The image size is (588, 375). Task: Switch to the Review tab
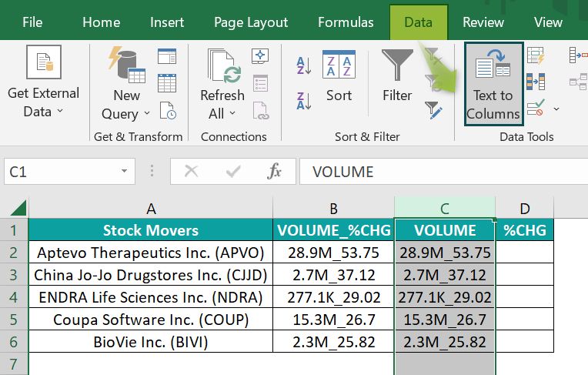point(483,22)
